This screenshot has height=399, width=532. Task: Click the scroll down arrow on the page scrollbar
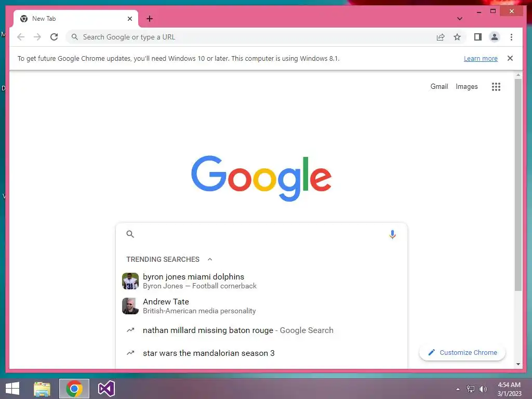click(x=518, y=364)
